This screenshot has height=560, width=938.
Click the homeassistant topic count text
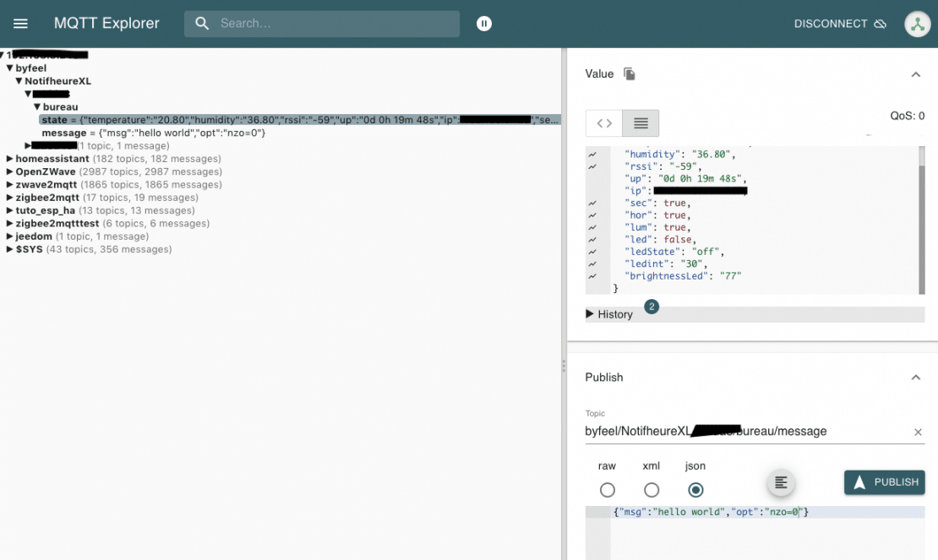point(156,159)
